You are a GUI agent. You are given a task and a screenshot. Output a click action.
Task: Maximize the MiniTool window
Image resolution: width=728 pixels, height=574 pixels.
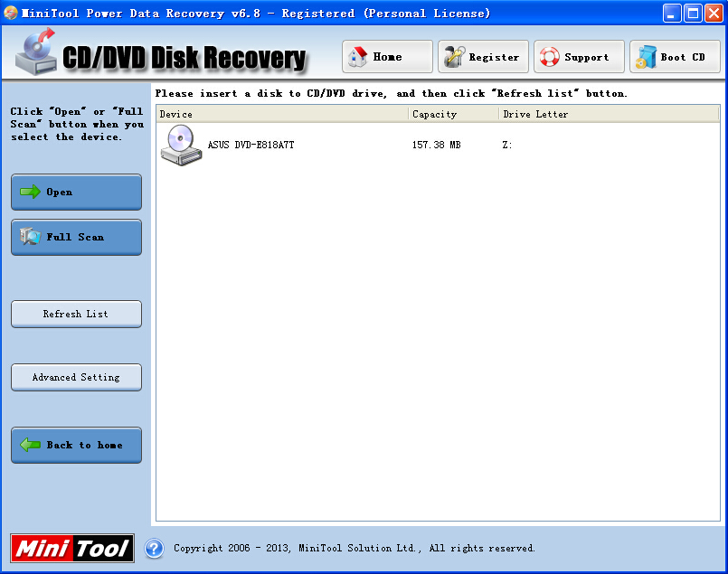click(692, 13)
